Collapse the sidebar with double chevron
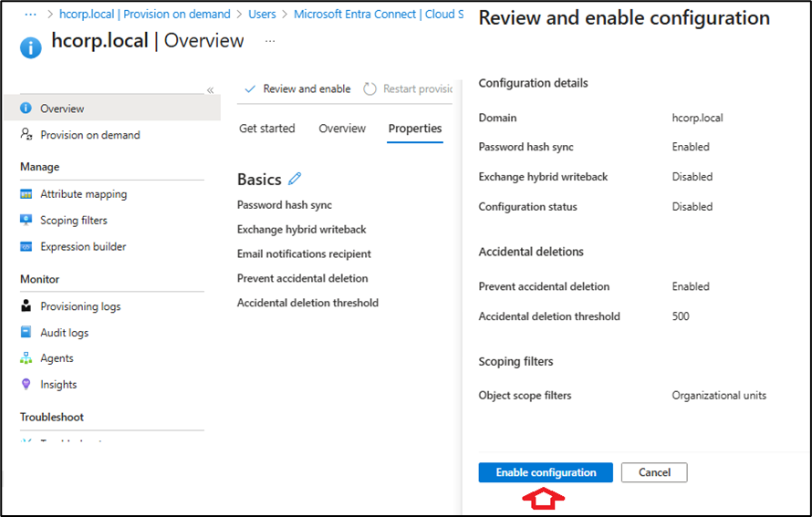Viewport: 812px width, 517px height. [210, 90]
